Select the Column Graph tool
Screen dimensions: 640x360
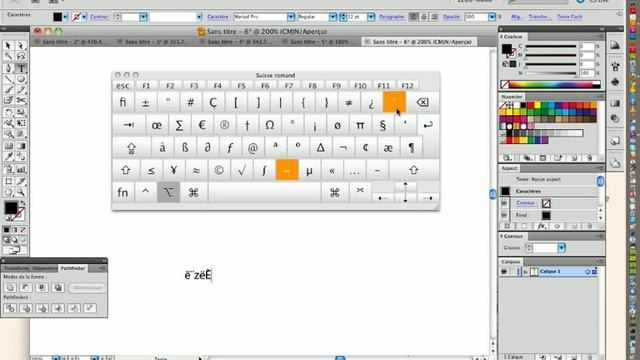[x=21, y=169]
